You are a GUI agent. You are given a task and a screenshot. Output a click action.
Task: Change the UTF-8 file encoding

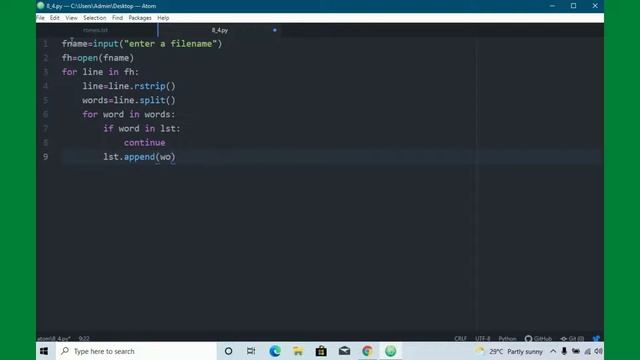pyautogui.click(x=482, y=338)
